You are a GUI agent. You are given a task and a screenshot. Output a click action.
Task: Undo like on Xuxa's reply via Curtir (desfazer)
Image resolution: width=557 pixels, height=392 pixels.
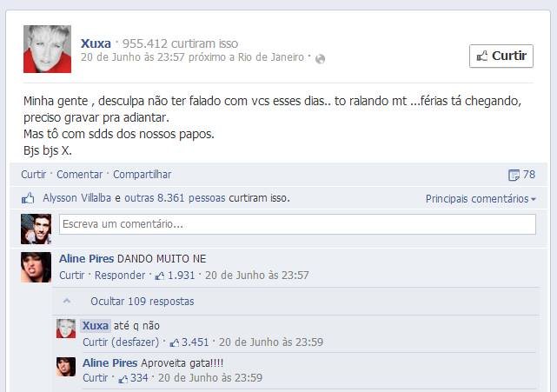pos(121,342)
